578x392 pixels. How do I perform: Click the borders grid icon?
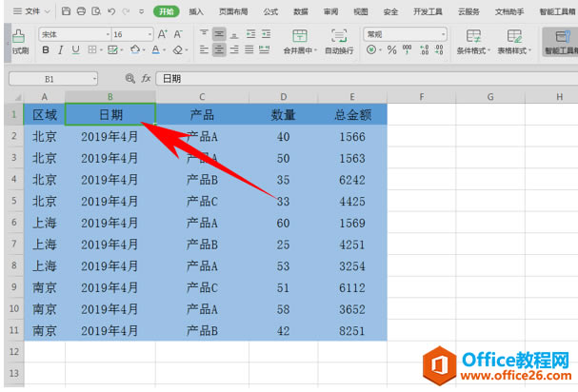[x=92, y=49]
